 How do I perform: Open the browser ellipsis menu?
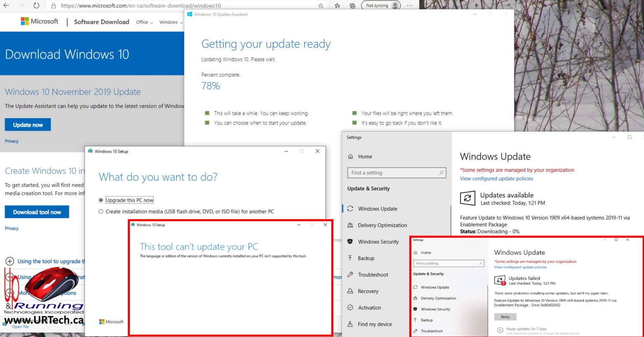[409, 5]
